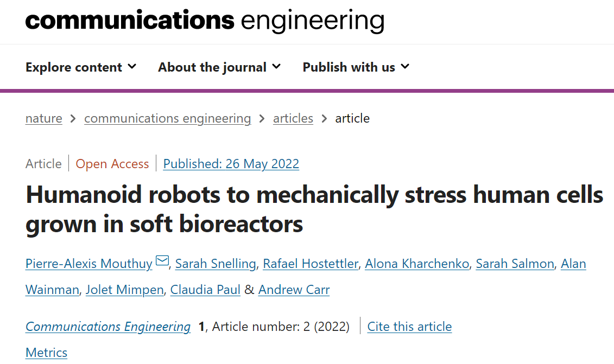Select author Sarah Snelling
Image resolution: width=614 pixels, height=364 pixels.
(x=216, y=264)
